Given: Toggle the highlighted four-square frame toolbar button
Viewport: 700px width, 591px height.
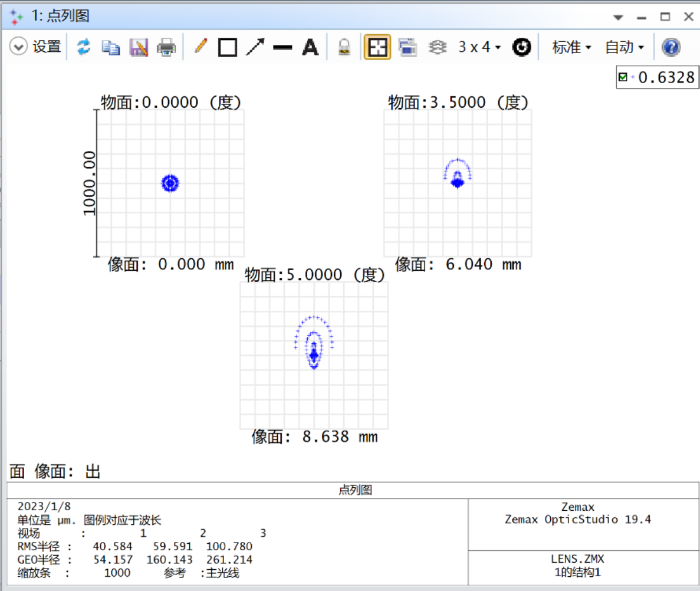Looking at the screenshot, I should pyautogui.click(x=377, y=47).
